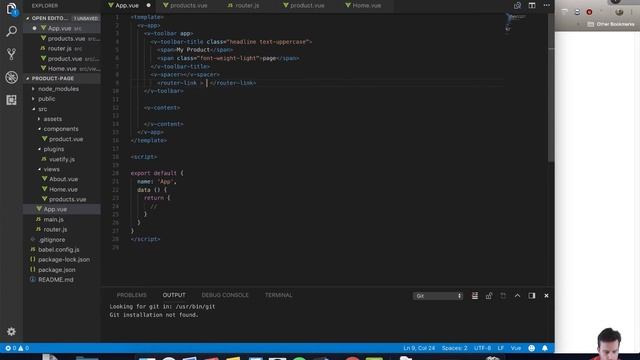Move panel to the right side

click(531, 296)
